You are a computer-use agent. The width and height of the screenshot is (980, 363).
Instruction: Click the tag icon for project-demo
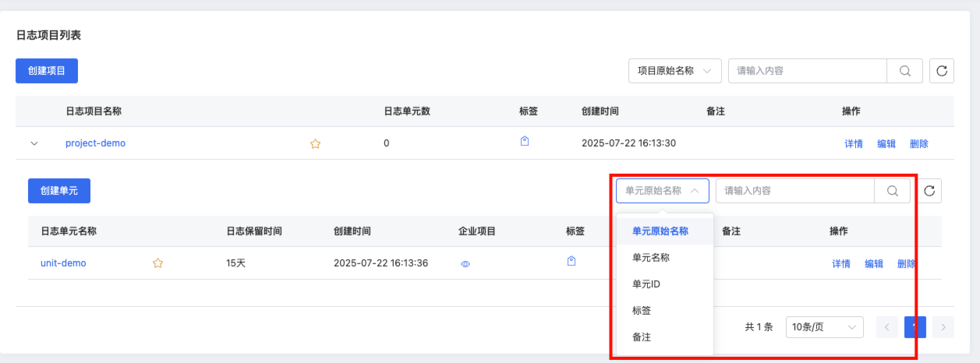pos(525,141)
